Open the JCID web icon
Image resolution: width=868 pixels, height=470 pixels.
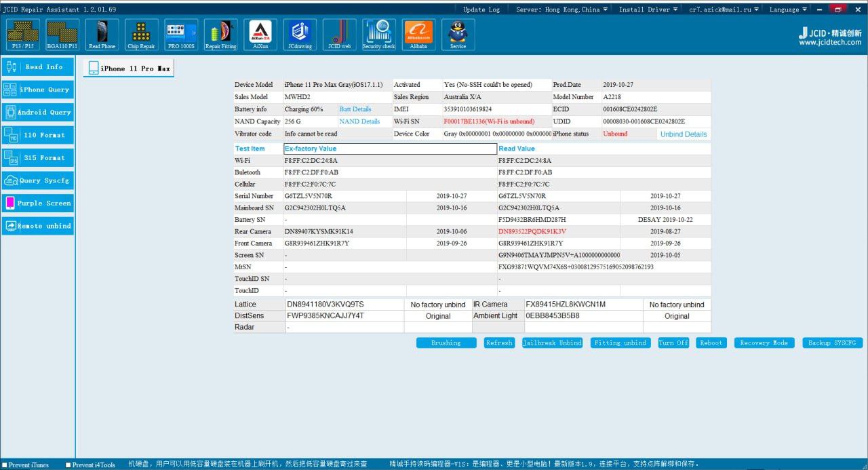[340, 34]
